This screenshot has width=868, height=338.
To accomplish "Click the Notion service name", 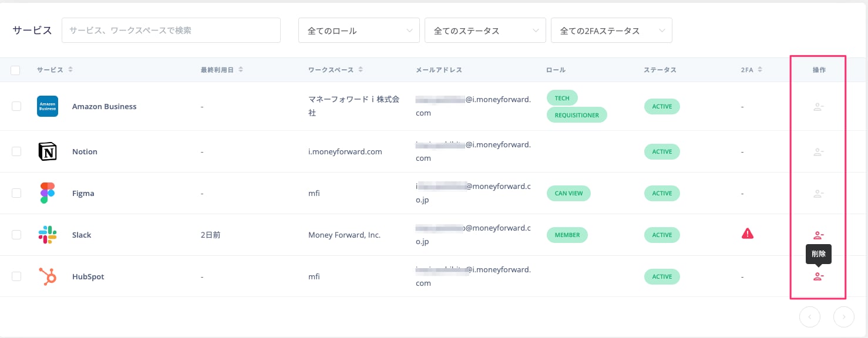I will [x=85, y=152].
